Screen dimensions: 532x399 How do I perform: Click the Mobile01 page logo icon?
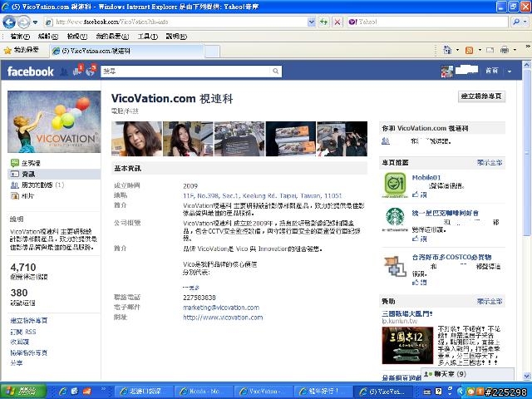tap(395, 185)
